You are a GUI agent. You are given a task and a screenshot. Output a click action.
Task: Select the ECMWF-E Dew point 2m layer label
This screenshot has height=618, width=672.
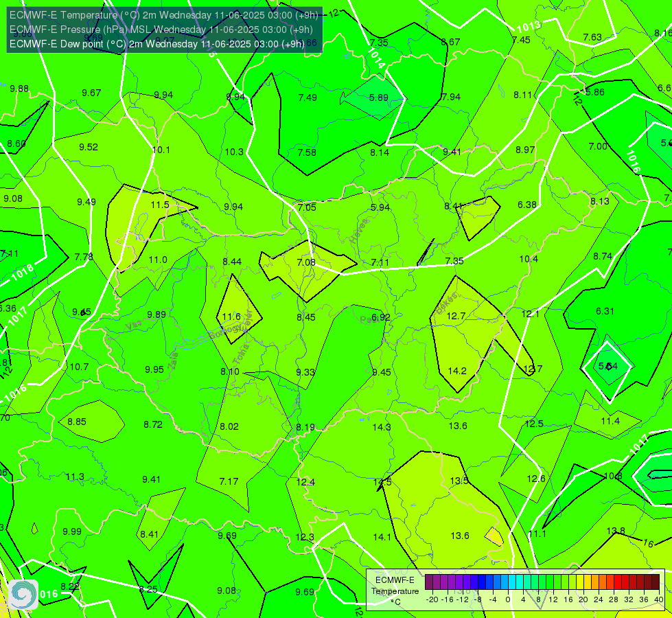click(x=157, y=44)
